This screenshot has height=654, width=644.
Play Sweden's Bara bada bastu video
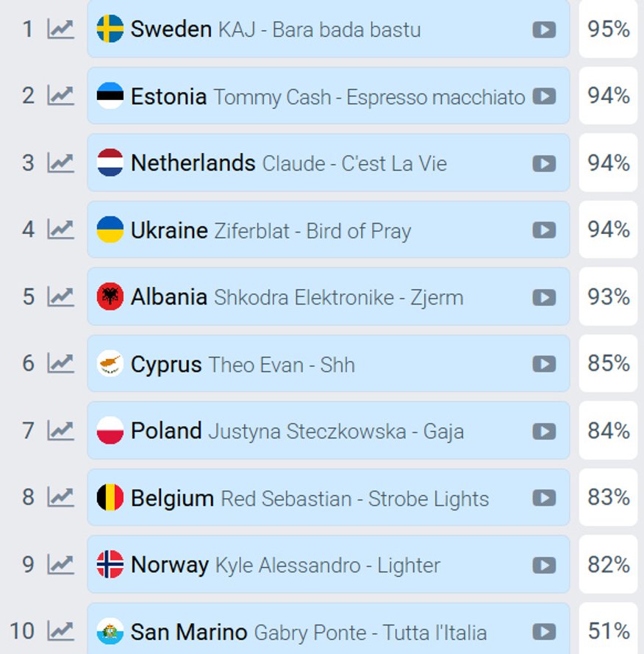click(x=544, y=29)
